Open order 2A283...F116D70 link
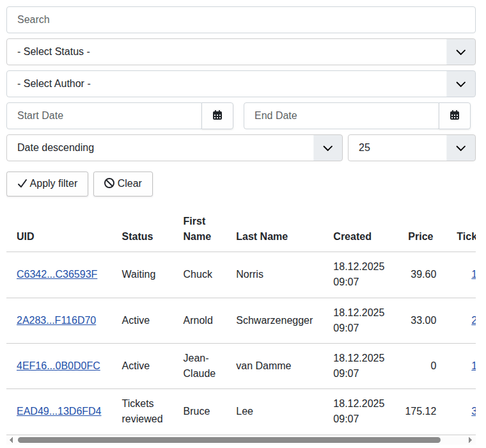This screenshot has width=486, height=448. 56,321
